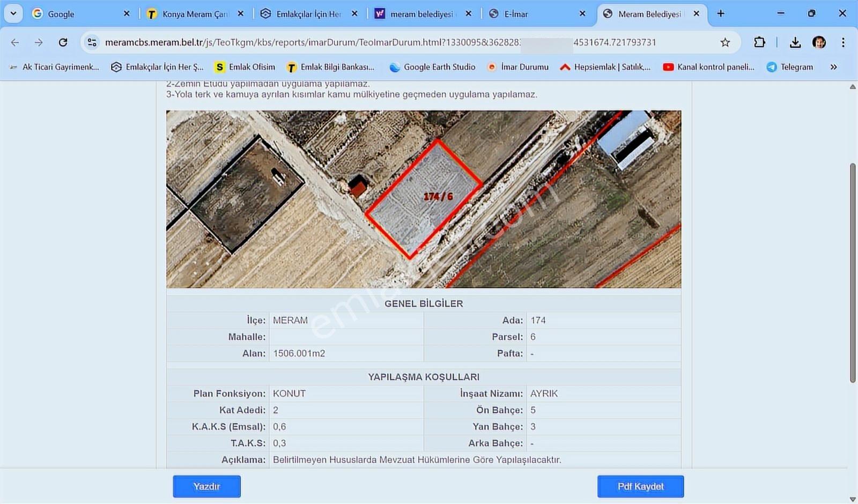Open the Telegram bookmark

pos(790,67)
